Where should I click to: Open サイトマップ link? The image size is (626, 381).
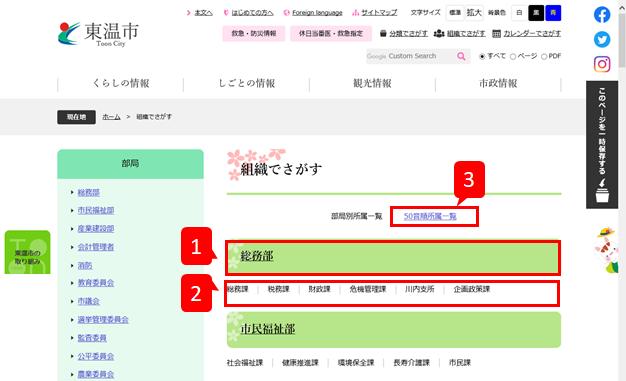click(379, 13)
